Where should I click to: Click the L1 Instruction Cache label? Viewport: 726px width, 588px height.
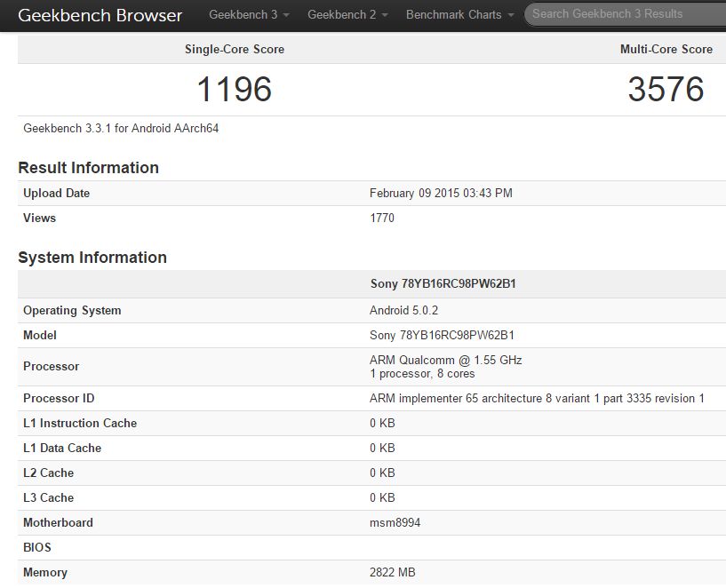click(x=80, y=423)
